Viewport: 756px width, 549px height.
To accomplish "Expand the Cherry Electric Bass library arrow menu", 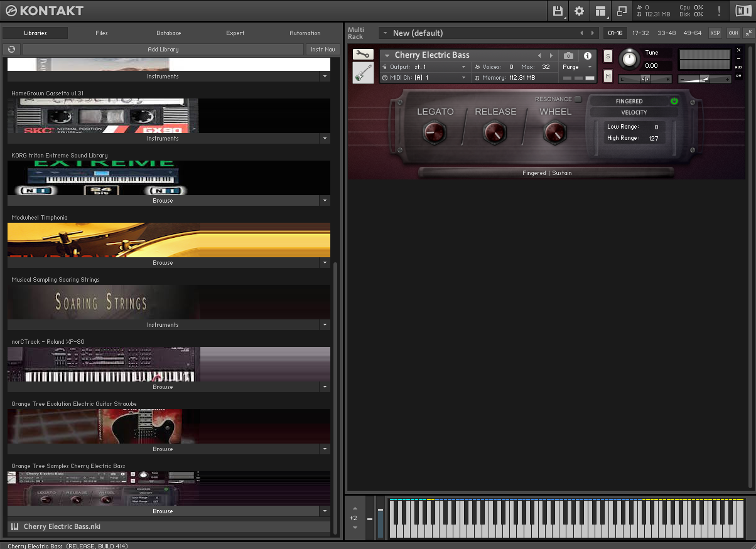I will (325, 511).
